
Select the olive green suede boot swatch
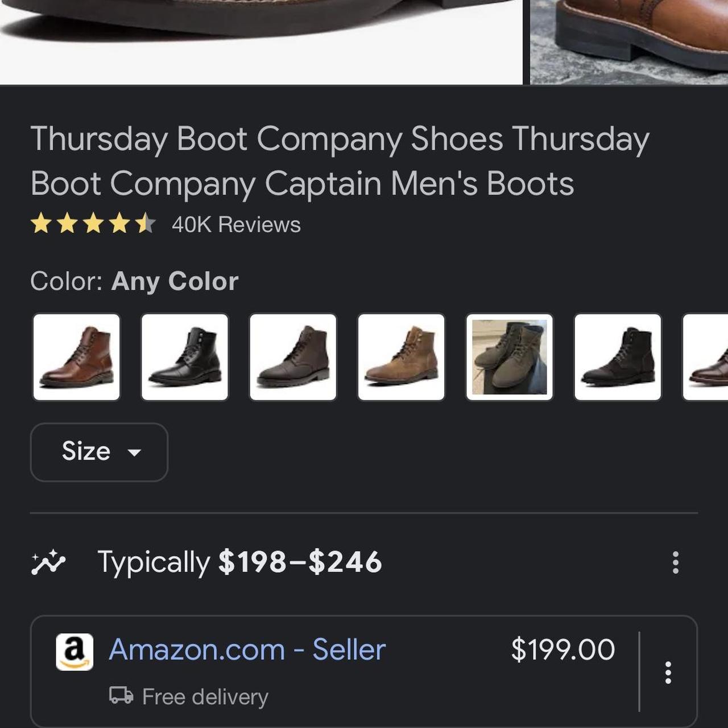click(510, 357)
